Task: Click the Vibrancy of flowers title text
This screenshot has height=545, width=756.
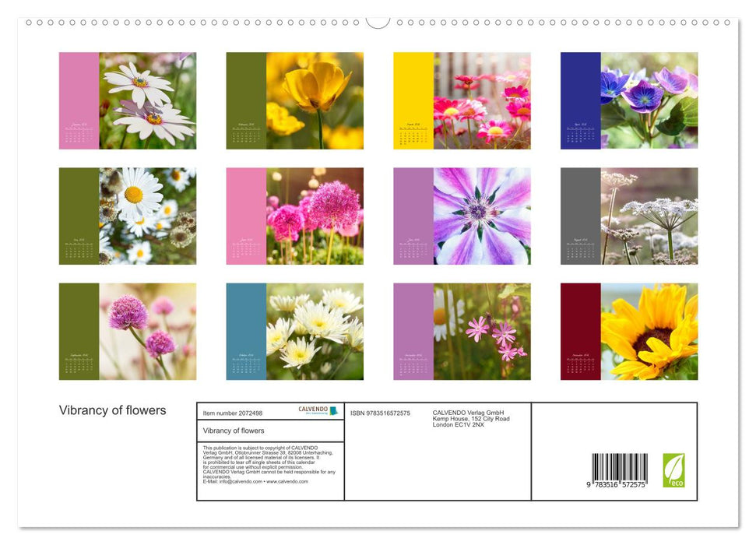Action: point(114,410)
